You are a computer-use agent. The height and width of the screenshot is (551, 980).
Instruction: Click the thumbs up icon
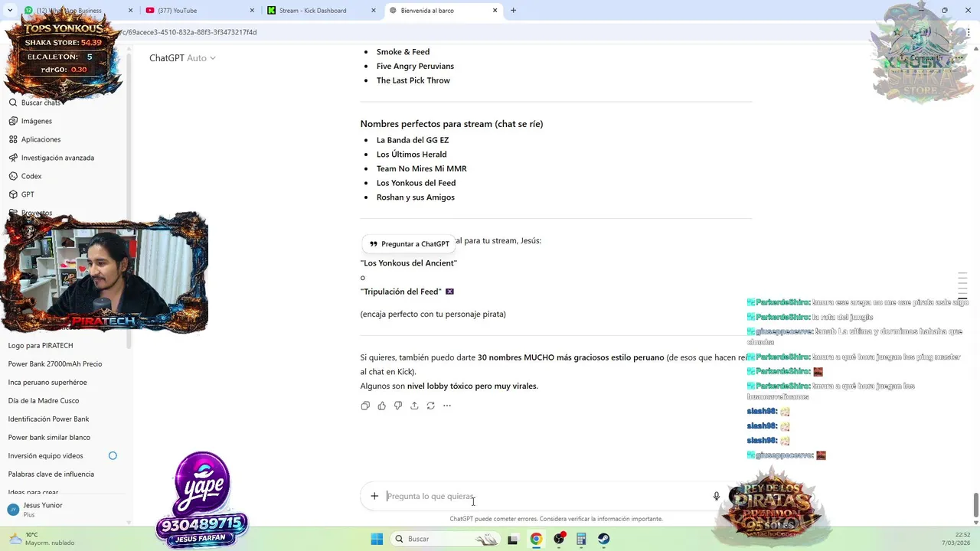click(381, 406)
